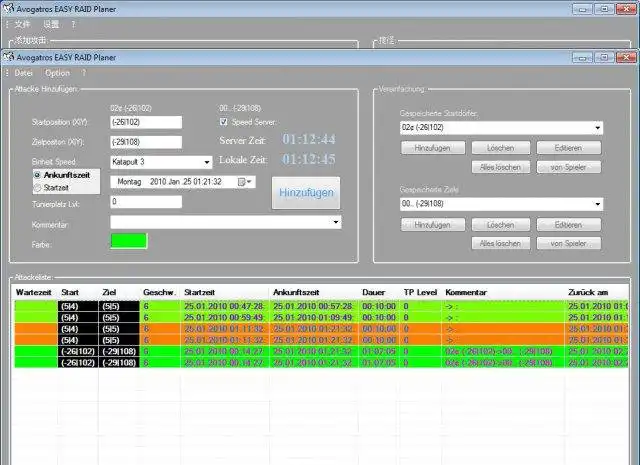This screenshot has height=465, width=640.
Task: Open the question mark help menu
Action: (x=84, y=73)
